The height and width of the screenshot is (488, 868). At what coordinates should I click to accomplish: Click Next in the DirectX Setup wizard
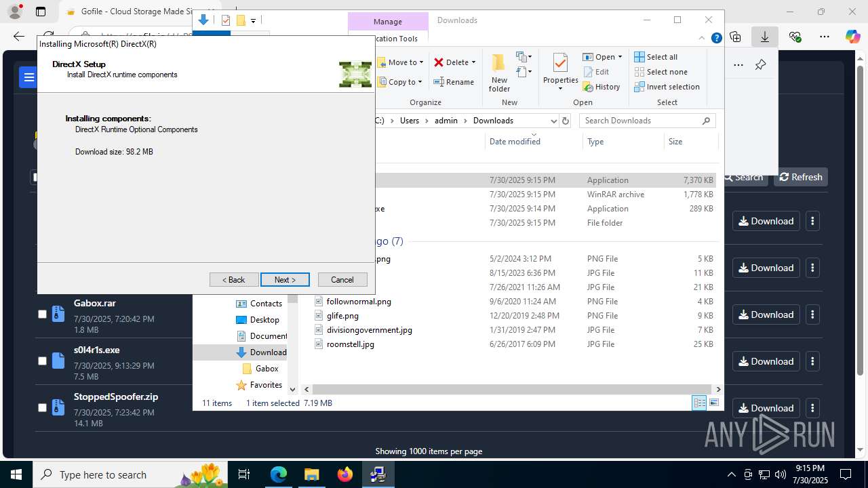(285, 280)
